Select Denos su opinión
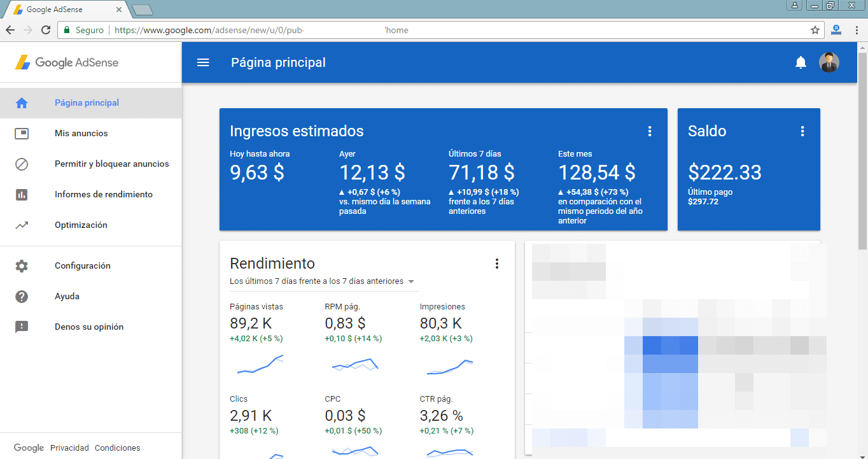 90,327
